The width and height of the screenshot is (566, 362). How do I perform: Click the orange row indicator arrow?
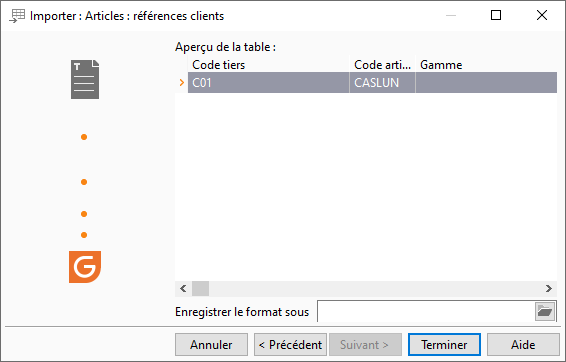[x=182, y=83]
